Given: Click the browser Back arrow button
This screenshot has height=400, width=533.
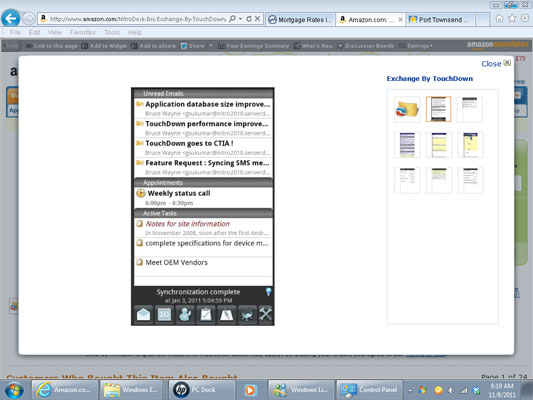Looking at the screenshot, I should tap(11, 19).
